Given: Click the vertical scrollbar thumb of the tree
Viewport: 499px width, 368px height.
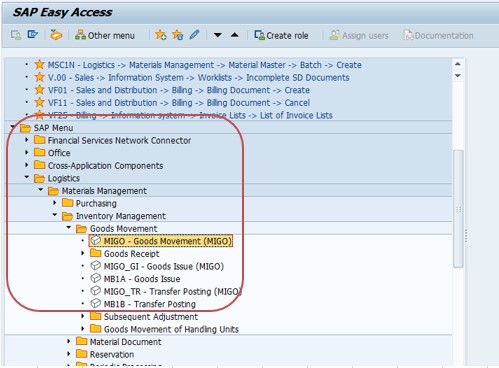Looking at the screenshot, I should [458, 209].
